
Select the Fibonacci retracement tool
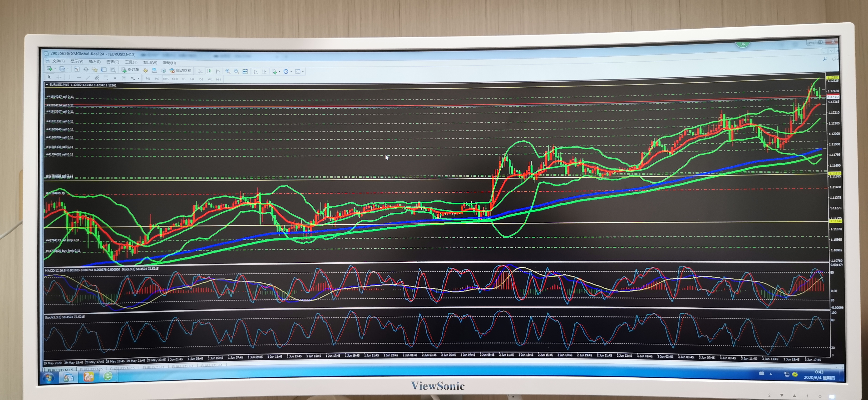[106, 78]
